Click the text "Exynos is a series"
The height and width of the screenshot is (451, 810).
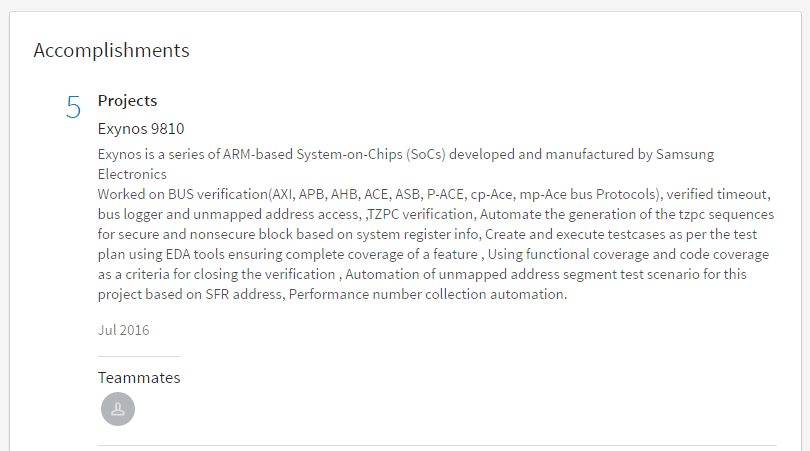click(x=154, y=155)
